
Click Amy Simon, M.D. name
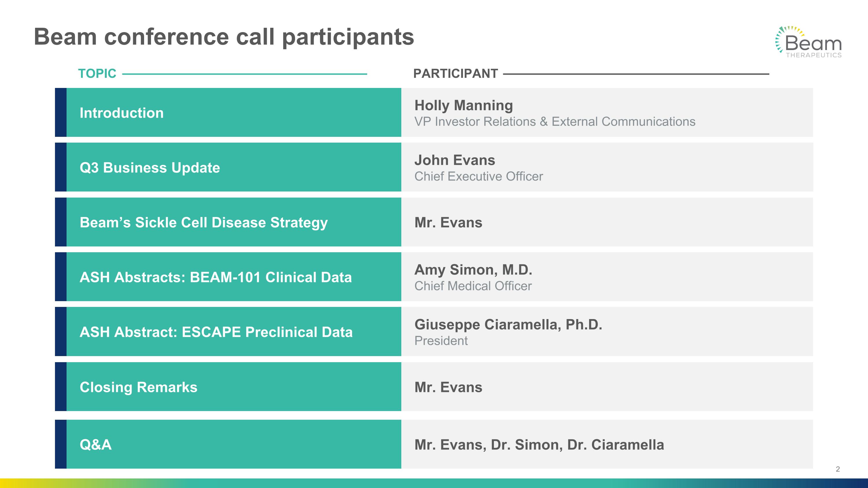473,270
